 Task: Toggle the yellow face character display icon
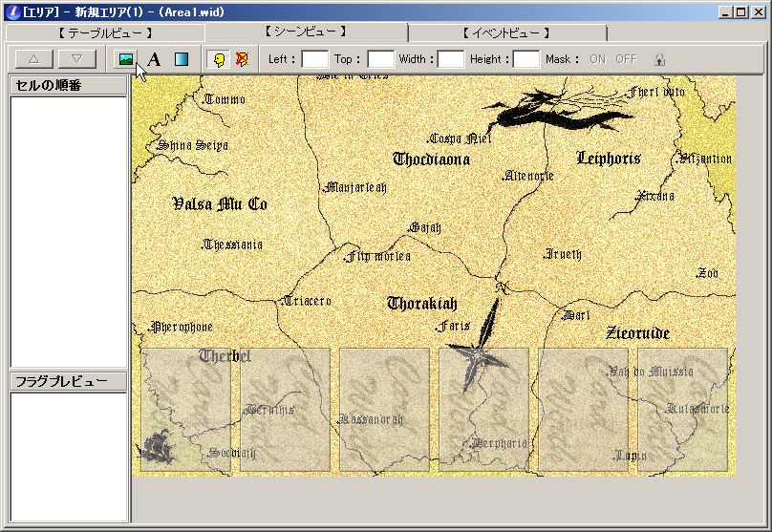click(x=219, y=59)
